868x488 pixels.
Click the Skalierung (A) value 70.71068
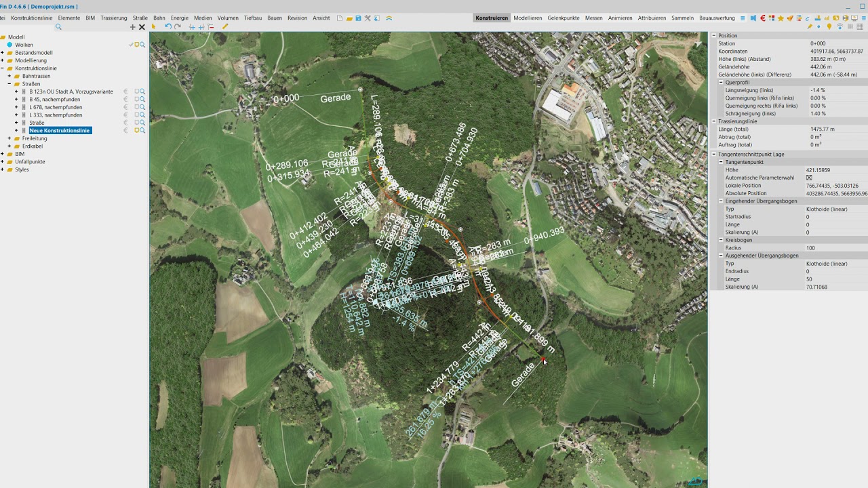tap(835, 287)
